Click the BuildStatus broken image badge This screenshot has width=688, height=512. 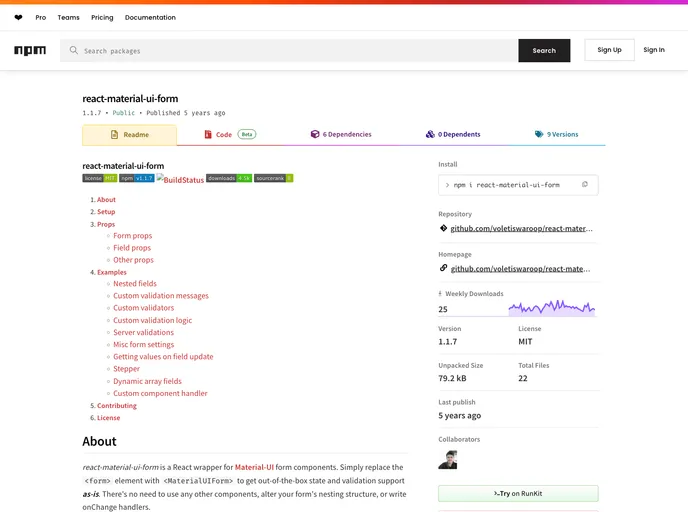(180, 179)
